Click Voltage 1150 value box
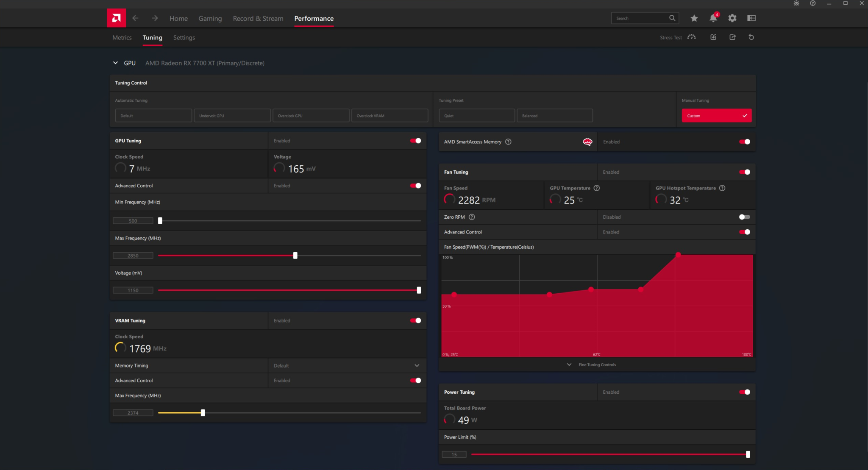The image size is (868, 470). pyautogui.click(x=133, y=290)
